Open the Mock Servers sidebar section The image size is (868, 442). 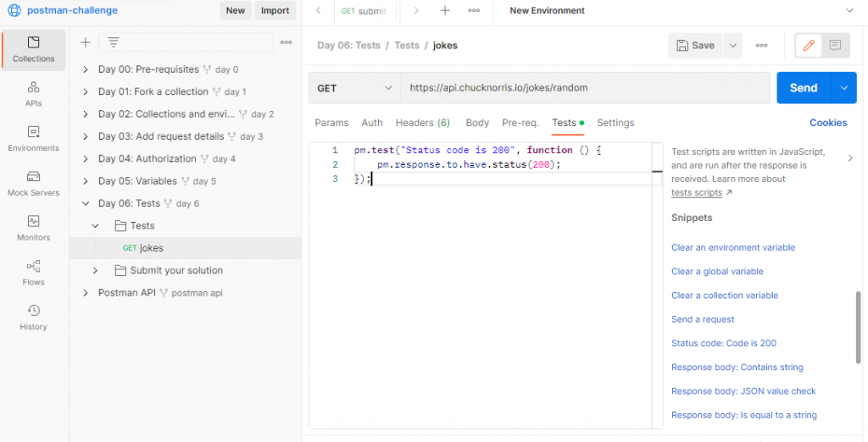33,184
